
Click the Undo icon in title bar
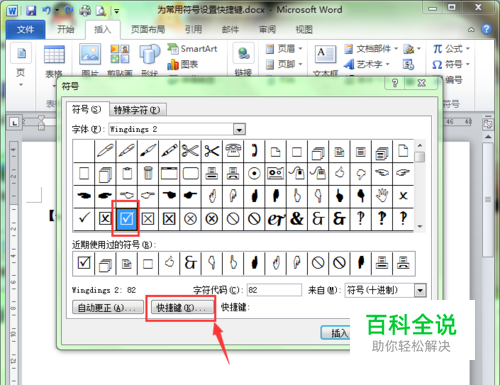(x=46, y=10)
